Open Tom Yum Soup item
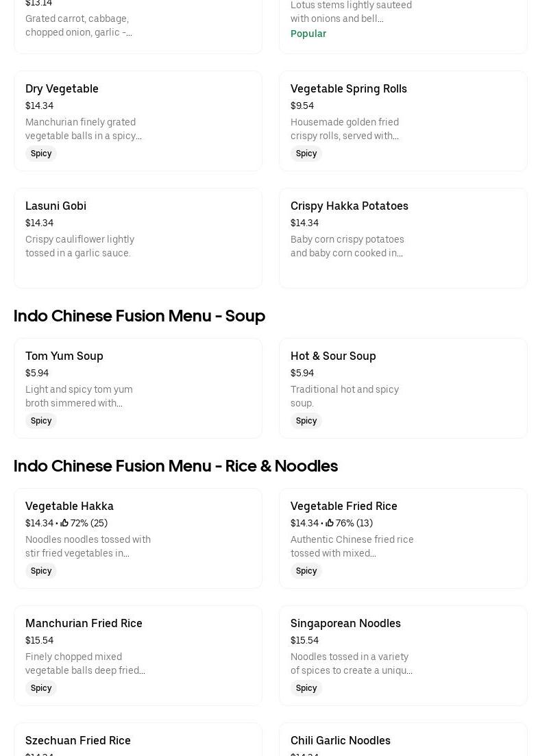551x756 pixels. point(64,356)
